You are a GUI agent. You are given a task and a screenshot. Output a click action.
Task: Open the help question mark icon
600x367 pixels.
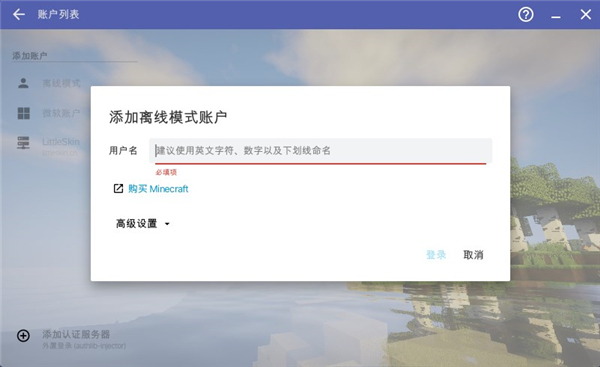(526, 15)
